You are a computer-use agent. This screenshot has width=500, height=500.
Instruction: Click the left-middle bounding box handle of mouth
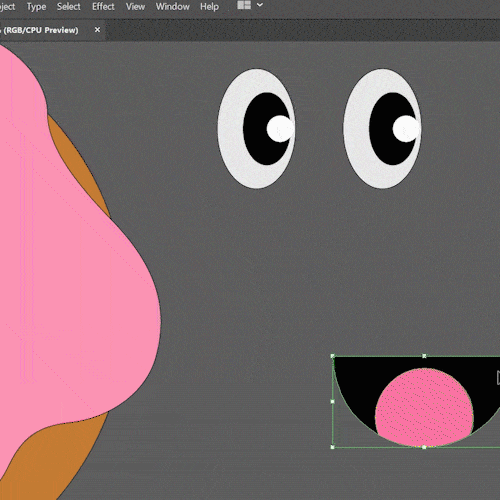[332, 401]
